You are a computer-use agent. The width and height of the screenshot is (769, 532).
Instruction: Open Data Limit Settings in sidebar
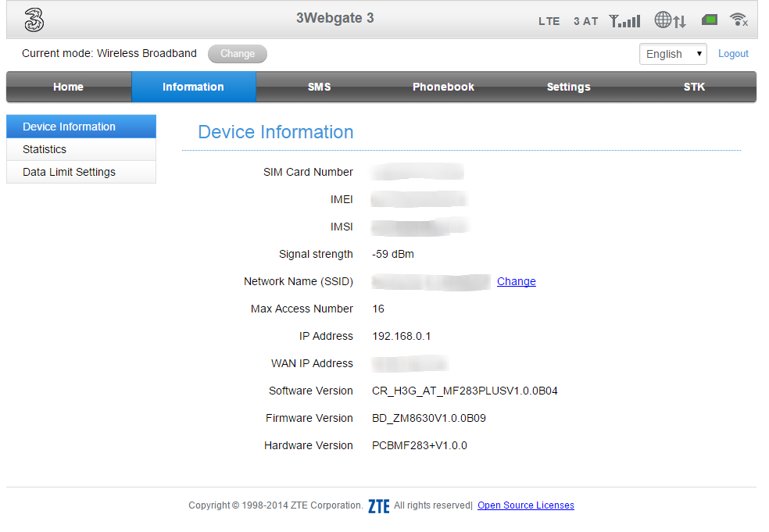(69, 172)
